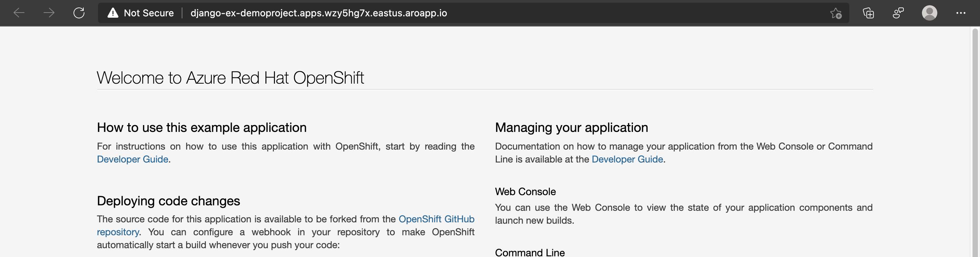Click the feedback icon in the toolbar
Viewport: 980px width, 257px height.
898,13
